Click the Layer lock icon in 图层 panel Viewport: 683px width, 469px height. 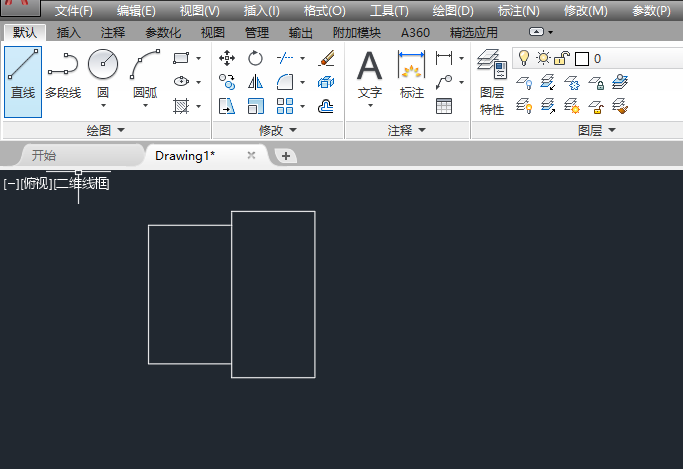(x=596, y=82)
